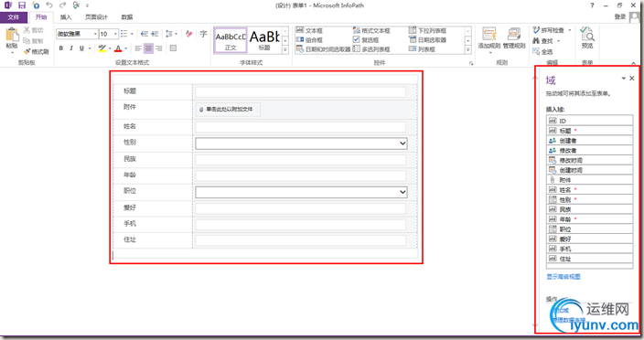Open the font color picker arrow
644x340 pixels.
tap(125, 48)
